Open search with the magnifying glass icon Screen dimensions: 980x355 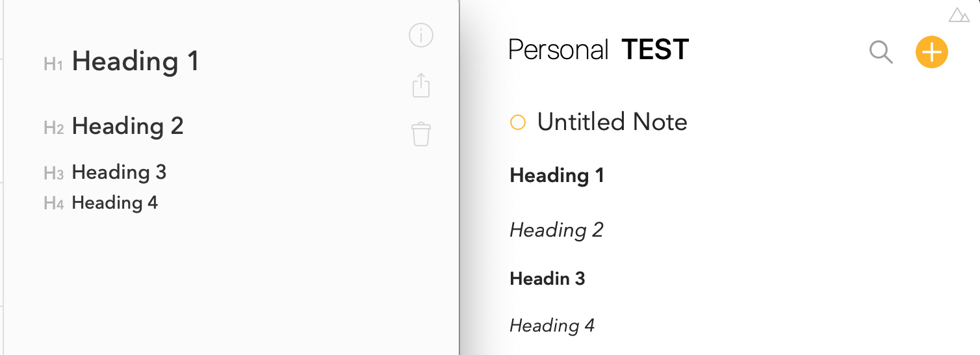pos(881,52)
